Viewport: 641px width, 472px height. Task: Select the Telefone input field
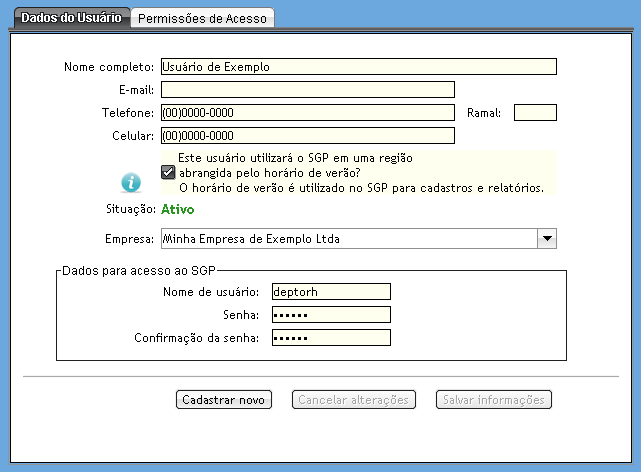[307, 113]
